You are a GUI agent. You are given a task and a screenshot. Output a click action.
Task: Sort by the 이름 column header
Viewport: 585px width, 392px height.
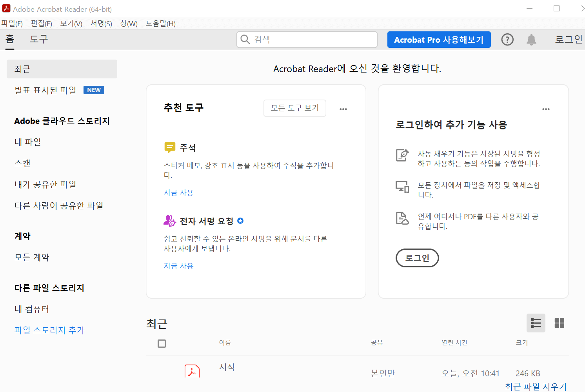225,343
